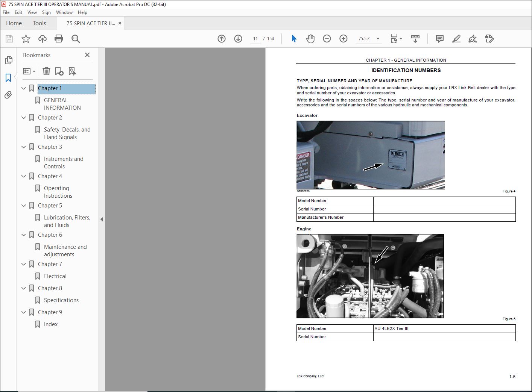Jump to GENERAL INFORMATION bookmark

62,104
